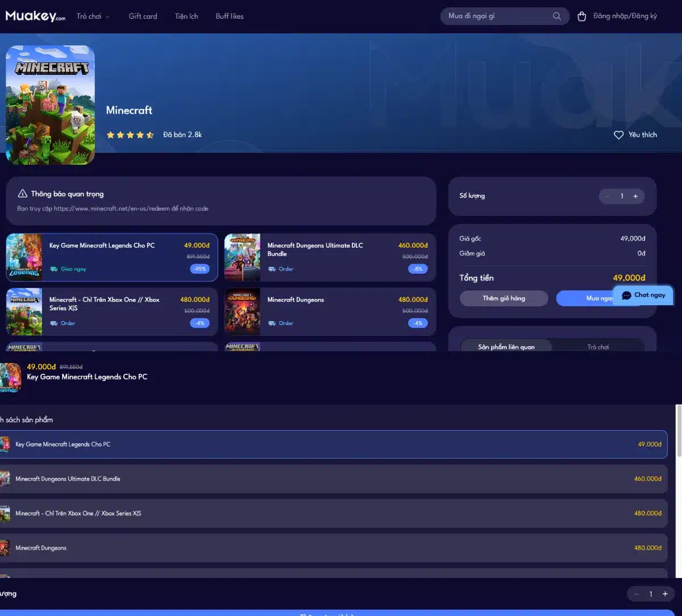Open the shopping bag cart icon
The image size is (682, 616).
(581, 16)
